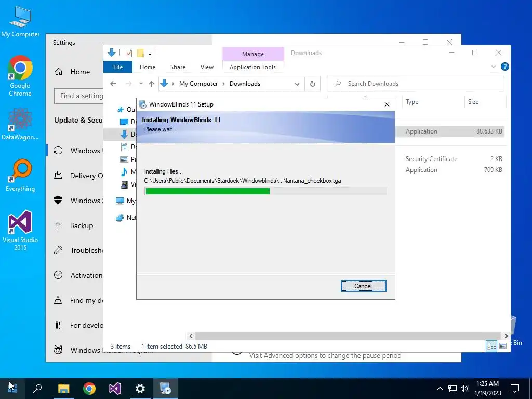This screenshot has width=532, height=399.
Task: Open Visual Studio from the taskbar
Action: point(115,389)
